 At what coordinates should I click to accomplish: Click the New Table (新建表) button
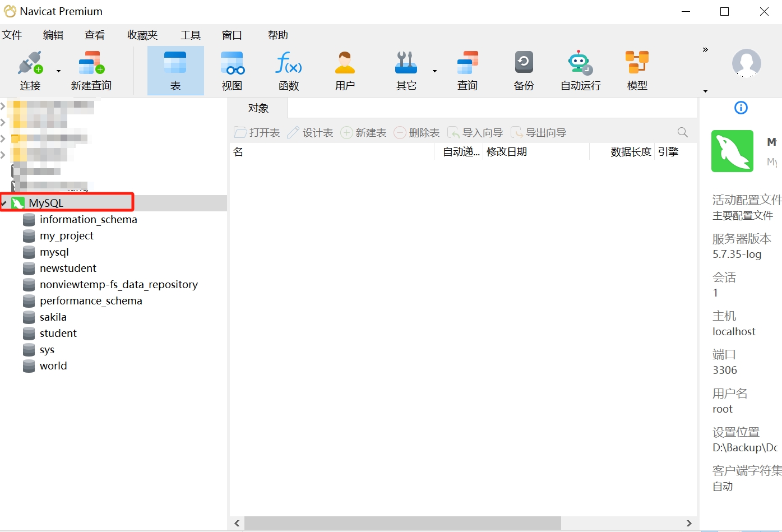click(364, 133)
